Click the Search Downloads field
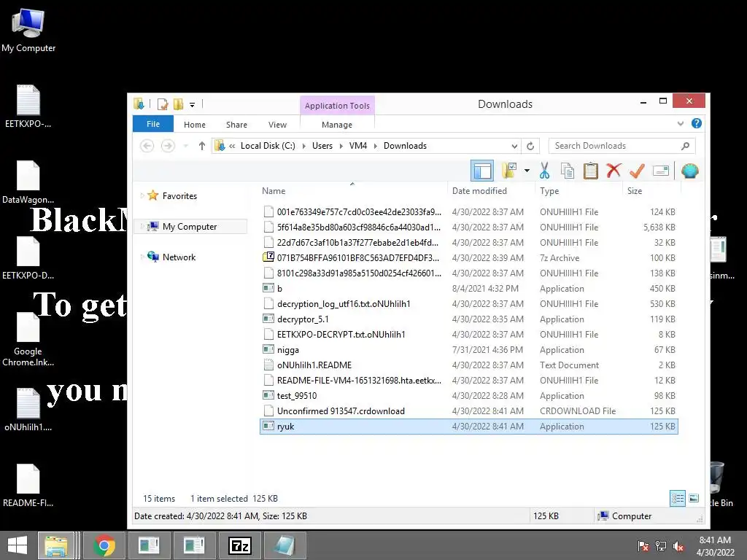747x560 pixels. coord(622,146)
